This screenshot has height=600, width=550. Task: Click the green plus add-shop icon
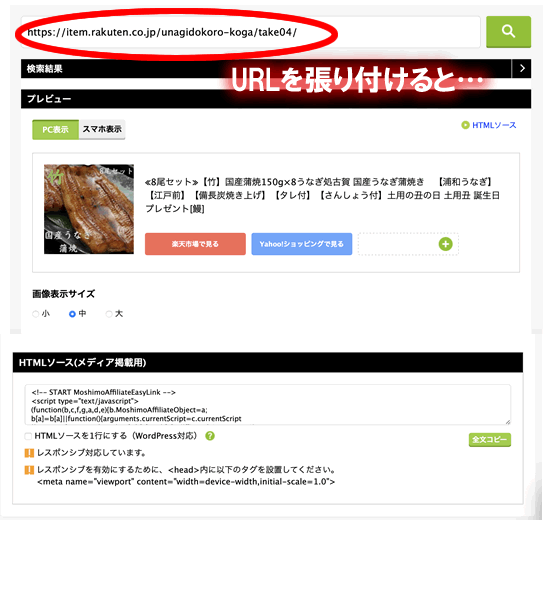(445, 244)
